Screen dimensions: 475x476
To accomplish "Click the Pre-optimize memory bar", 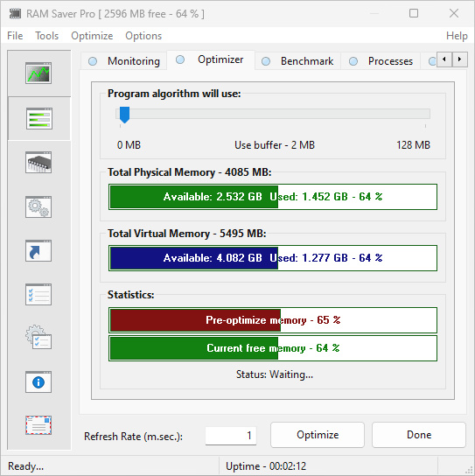I will point(273,320).
